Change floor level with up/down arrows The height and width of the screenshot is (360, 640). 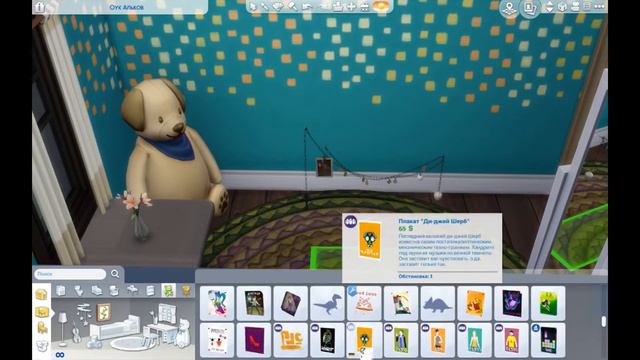click(x=549, y=7)
